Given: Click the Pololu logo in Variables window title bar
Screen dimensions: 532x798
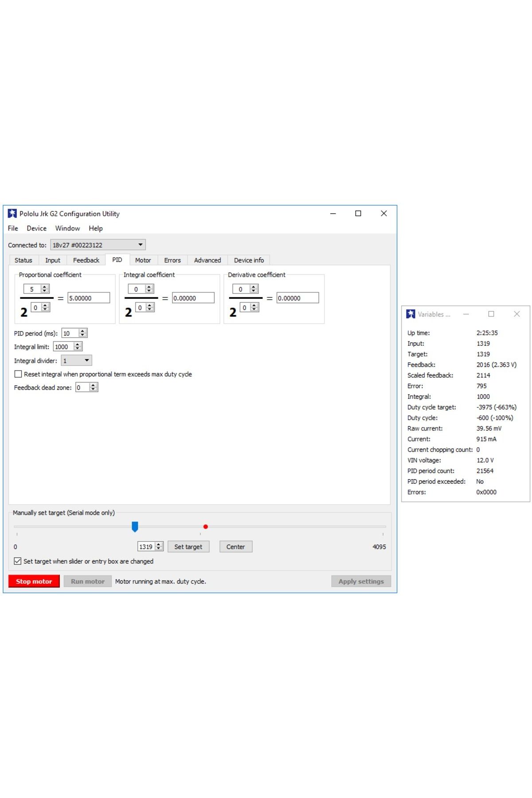Looking at the screenshot, I should tap(411, 314).
